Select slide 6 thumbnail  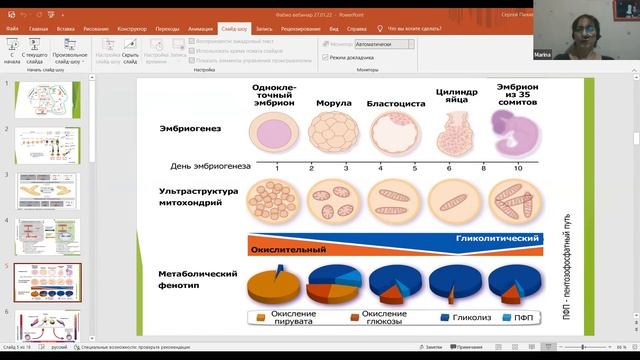(48, 325)
